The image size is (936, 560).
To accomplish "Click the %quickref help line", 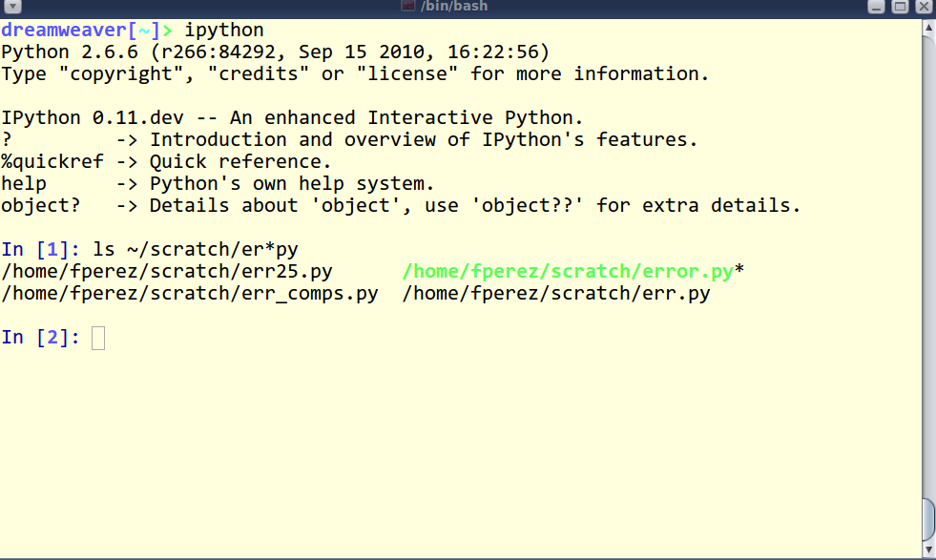I will pos(166,162).
